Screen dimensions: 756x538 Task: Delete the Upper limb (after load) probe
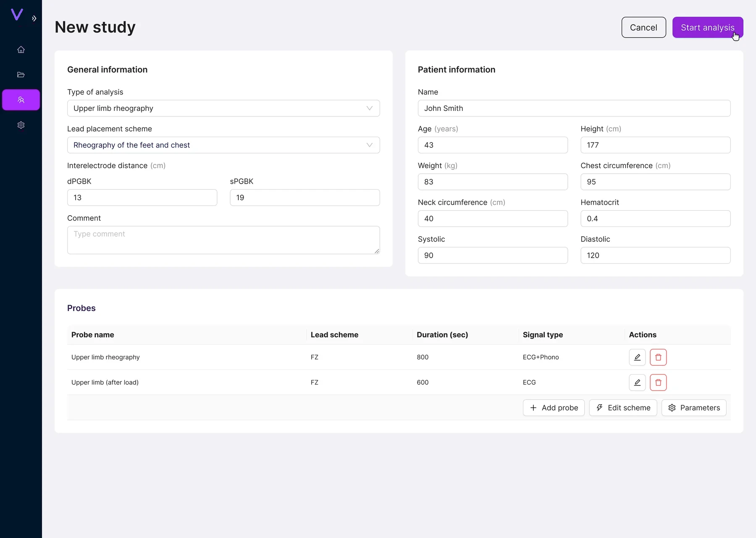tap(658, 382)
